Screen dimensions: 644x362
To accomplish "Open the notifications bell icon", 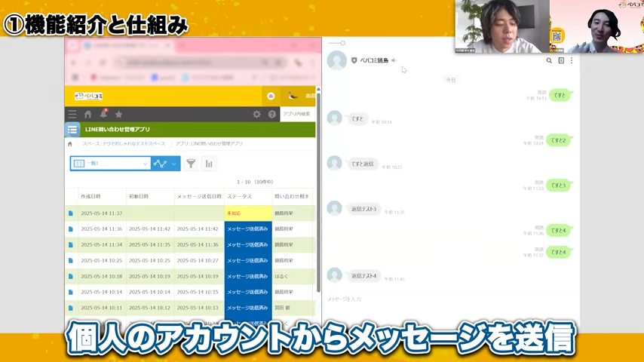I will click(103, 114).
